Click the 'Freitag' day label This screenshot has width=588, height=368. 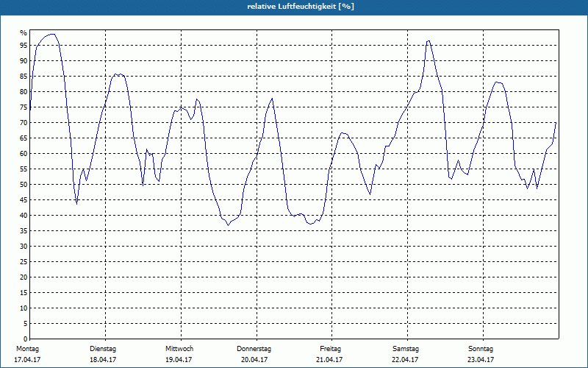pyautogui.click(x=330, y=349)
